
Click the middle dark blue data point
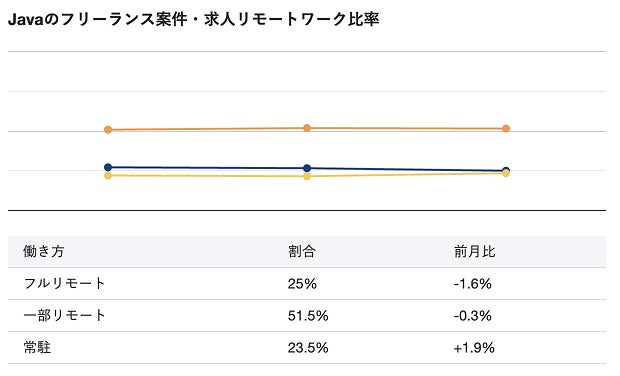point(307,168)
